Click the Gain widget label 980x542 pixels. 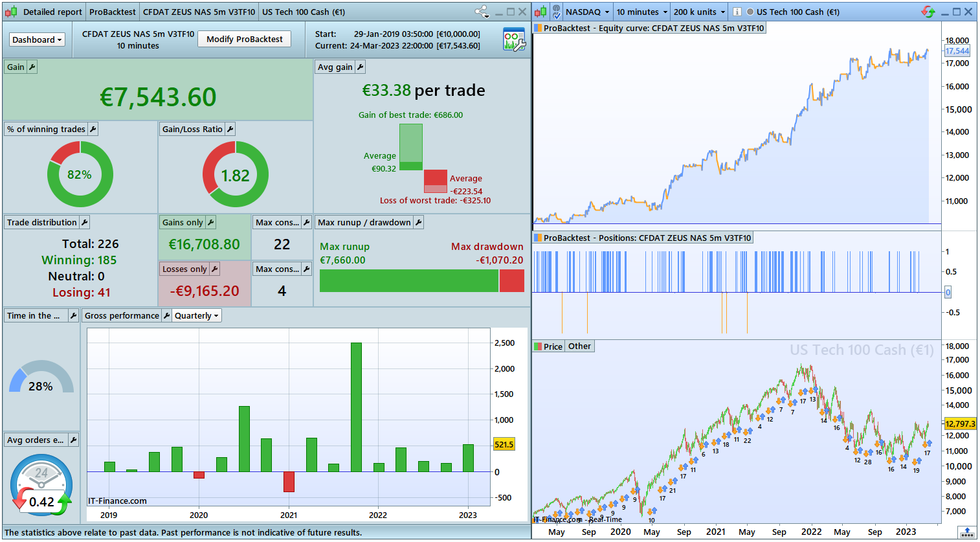click(16, 67)
